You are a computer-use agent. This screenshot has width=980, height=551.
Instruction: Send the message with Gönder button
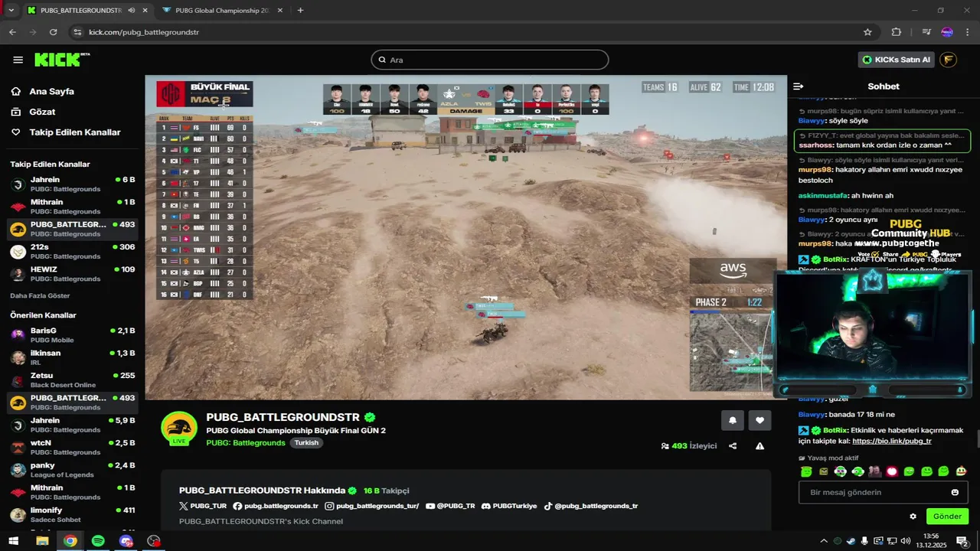tap(947, 517)
